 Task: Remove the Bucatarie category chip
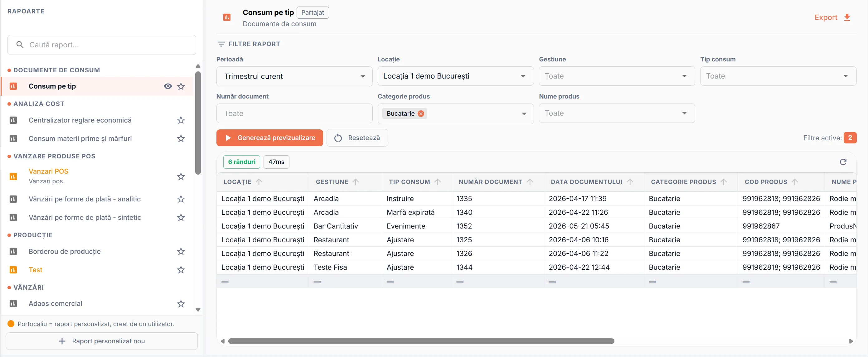tap(421, 113)
